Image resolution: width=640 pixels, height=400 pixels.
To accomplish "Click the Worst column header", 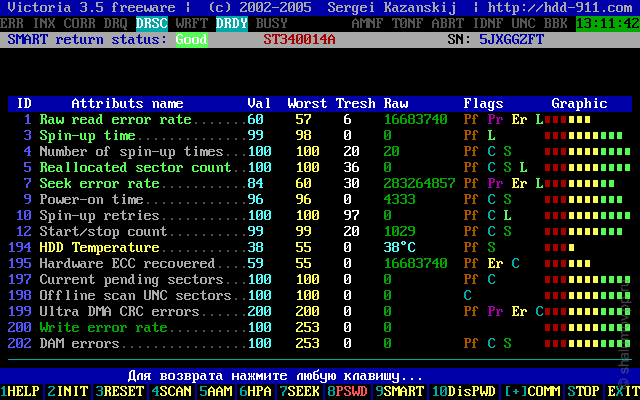I will point(307,104).
